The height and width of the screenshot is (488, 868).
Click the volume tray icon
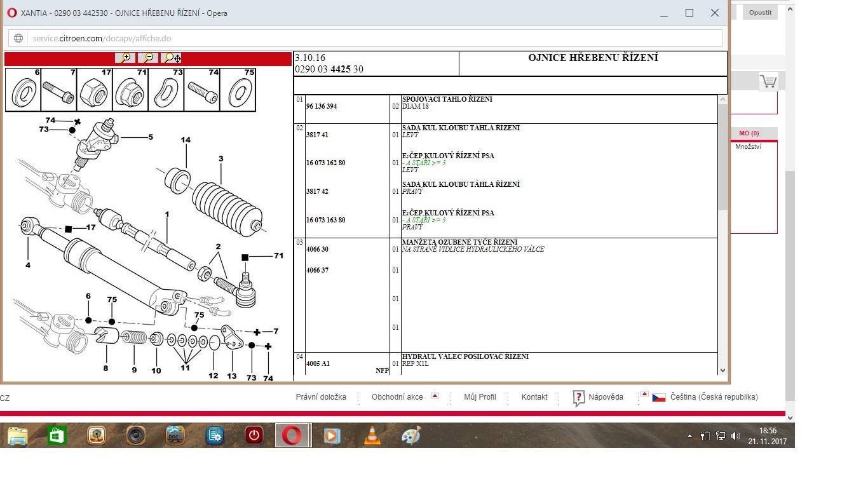736,436
